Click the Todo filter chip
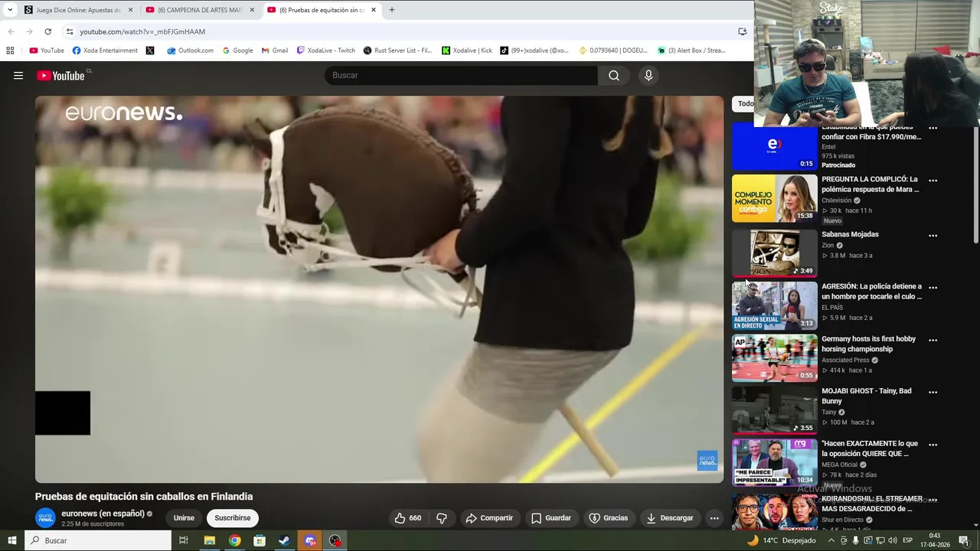The image size is (980, 551). pos(745,103)
